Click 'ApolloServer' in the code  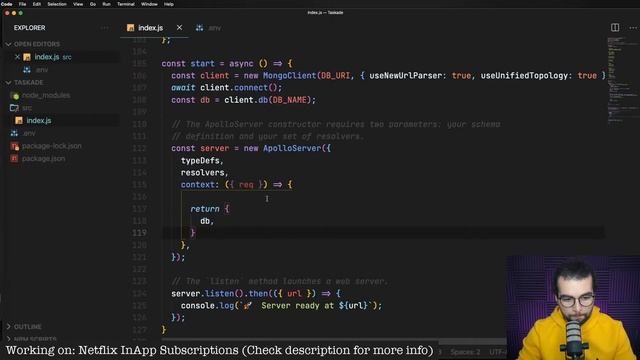292,148
